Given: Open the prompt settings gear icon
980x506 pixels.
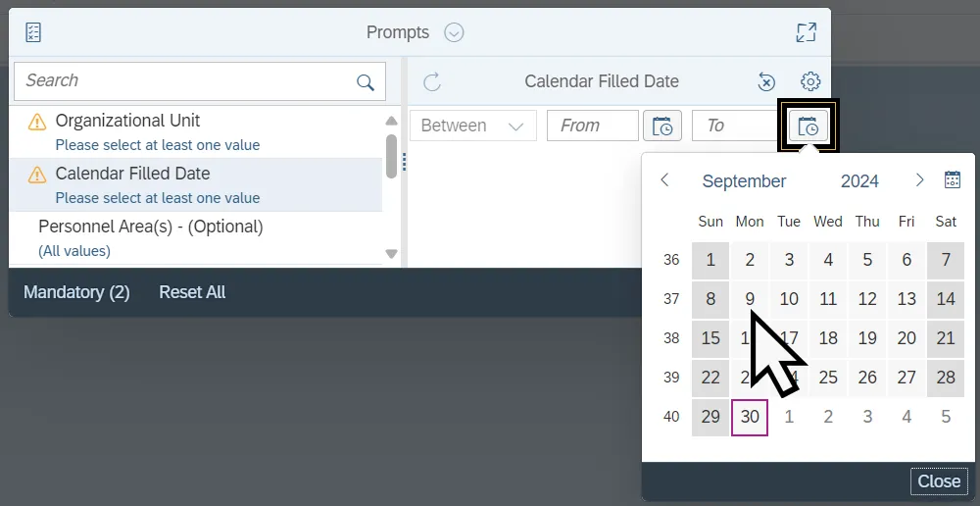Looking at the screenshot, I should click(x=810, y=82).
